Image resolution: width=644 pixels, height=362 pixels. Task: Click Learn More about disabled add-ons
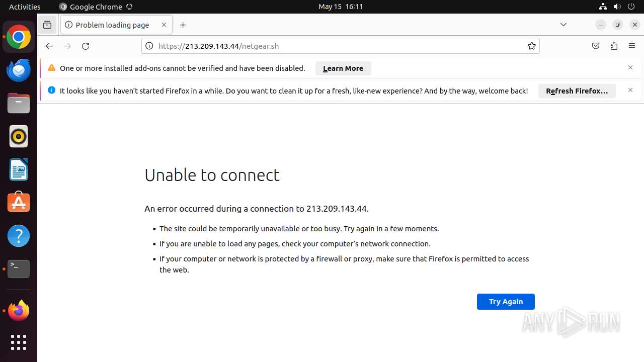point(343,68)
